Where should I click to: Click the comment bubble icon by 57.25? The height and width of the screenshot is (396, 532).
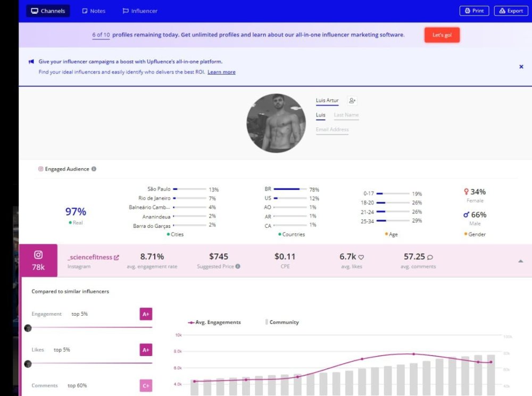click(x=430, y=257)
